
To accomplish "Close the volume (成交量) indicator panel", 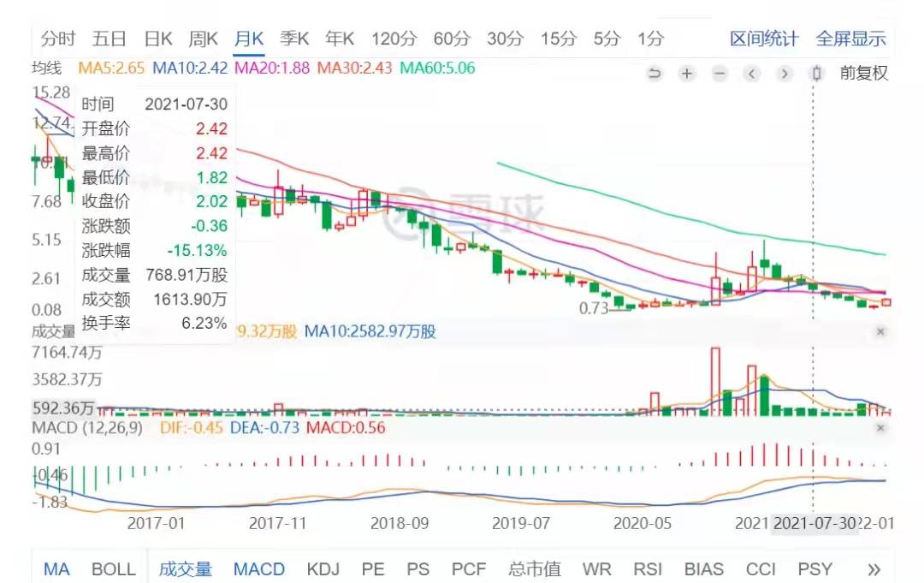I will coord(880,332).
